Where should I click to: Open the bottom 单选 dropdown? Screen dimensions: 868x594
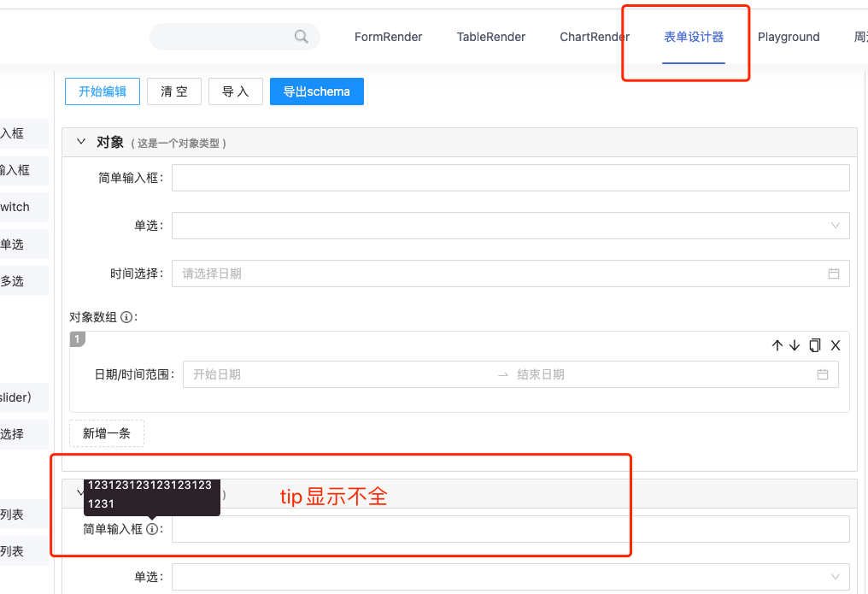tap(836, 577)
